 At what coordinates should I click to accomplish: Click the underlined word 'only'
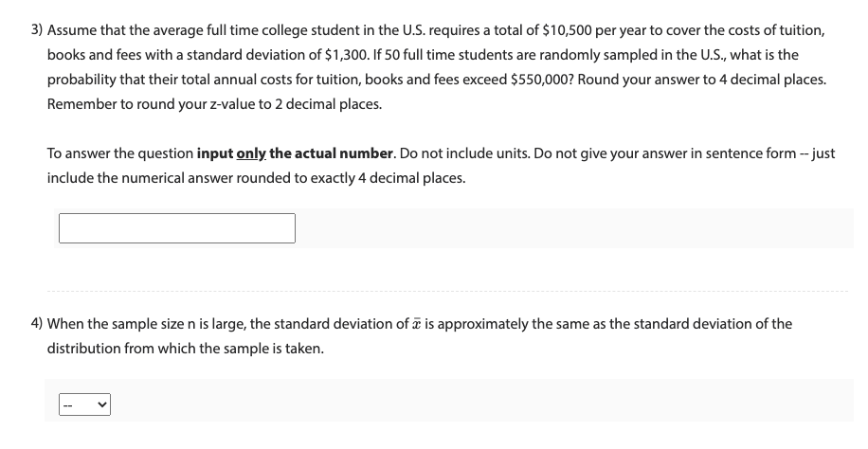point(251,153)
